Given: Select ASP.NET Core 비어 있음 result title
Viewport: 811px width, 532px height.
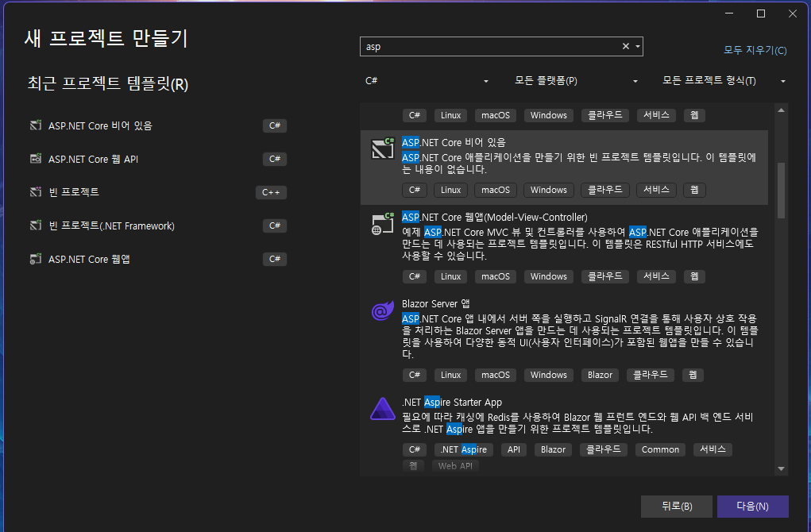Looking at the screenshot, I should pos(454,142).
